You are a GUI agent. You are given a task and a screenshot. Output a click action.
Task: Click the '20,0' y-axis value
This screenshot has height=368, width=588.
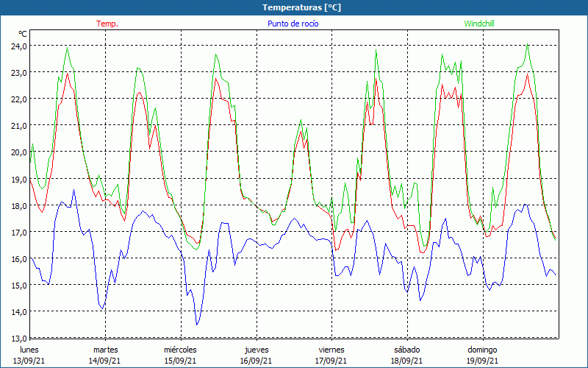pyautogui.click(x=19, y=152)
